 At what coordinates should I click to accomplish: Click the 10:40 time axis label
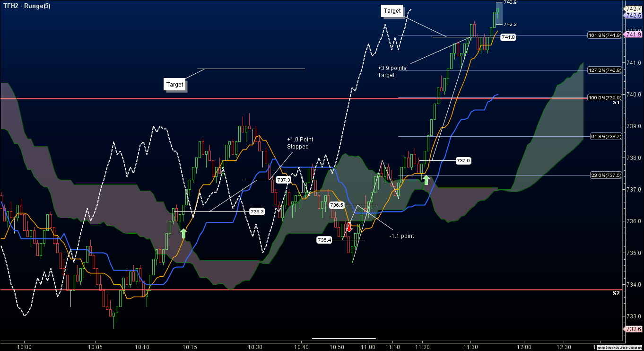pyautogui.click(x=301, y=347)
